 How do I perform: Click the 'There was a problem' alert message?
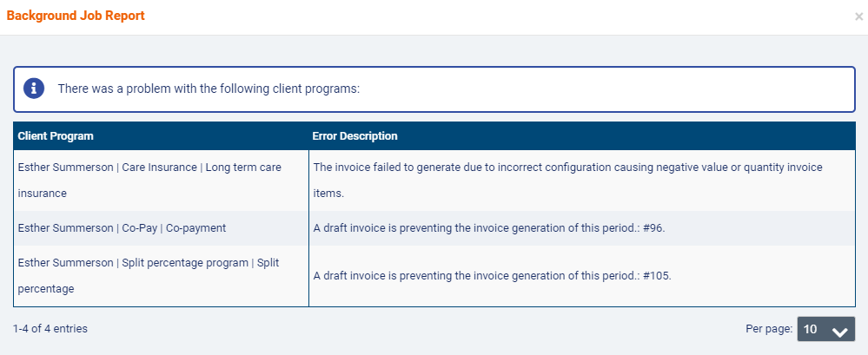(209, 89)
